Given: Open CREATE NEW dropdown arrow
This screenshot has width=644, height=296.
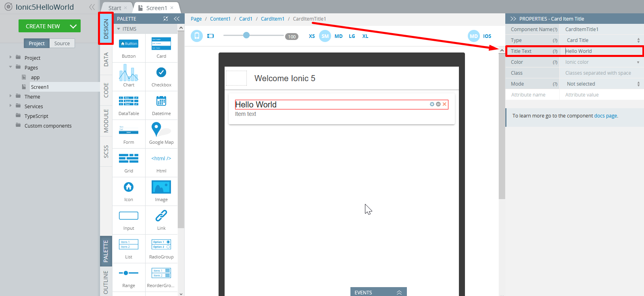Looking at the screenshot, I should point(73,26).
